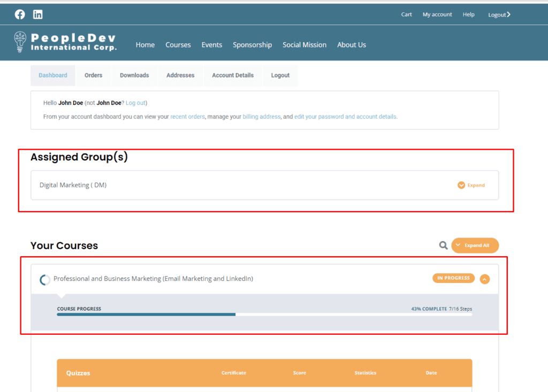The height and width of the screenshot is (392, 548).
Task: Open the Facebook social icon
Action: [x=20, y=14]
